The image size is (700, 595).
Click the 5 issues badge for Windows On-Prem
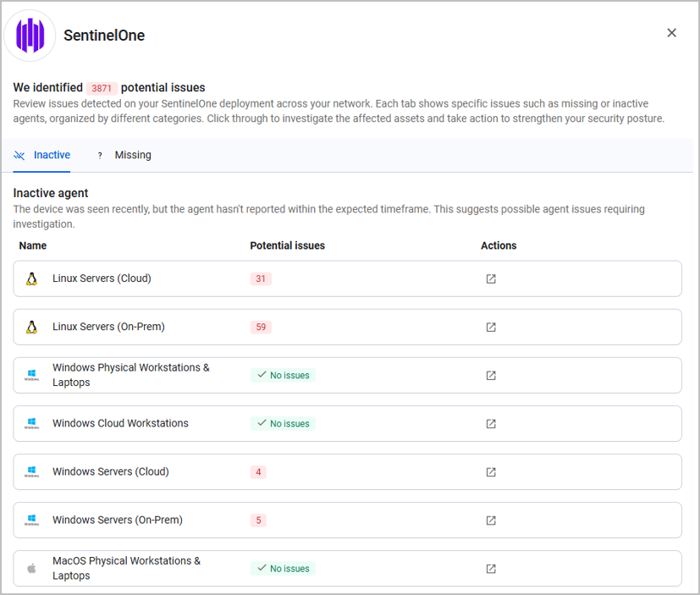click(x=258, y=520)
